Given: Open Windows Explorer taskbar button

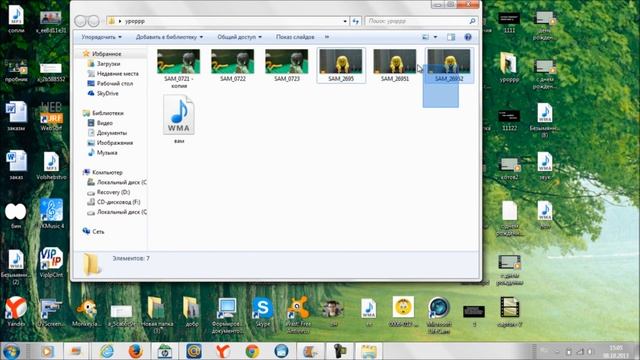Looking at the screenshot, I should 368,351.
